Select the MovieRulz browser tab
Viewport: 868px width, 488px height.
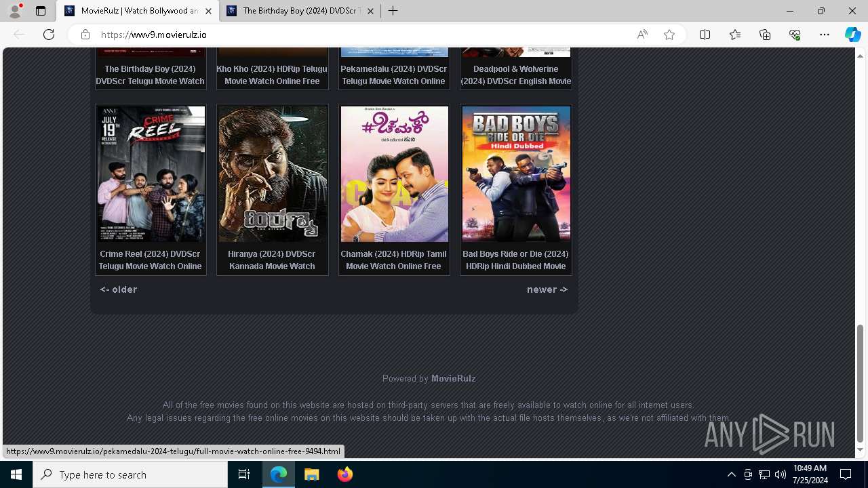pyautogui.click(x=138, y=11)
